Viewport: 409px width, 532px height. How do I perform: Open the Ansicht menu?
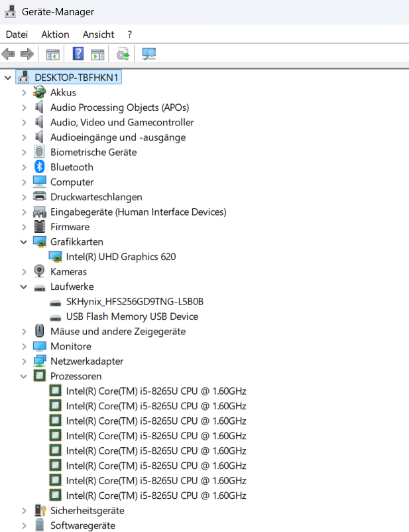(x=98, y=34)
